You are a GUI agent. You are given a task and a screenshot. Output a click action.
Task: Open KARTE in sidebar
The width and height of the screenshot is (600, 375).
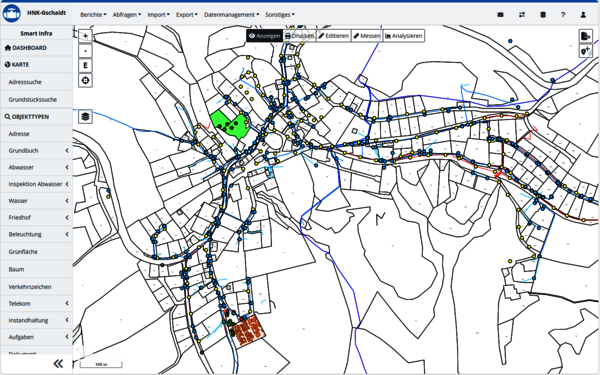point(36,65)
